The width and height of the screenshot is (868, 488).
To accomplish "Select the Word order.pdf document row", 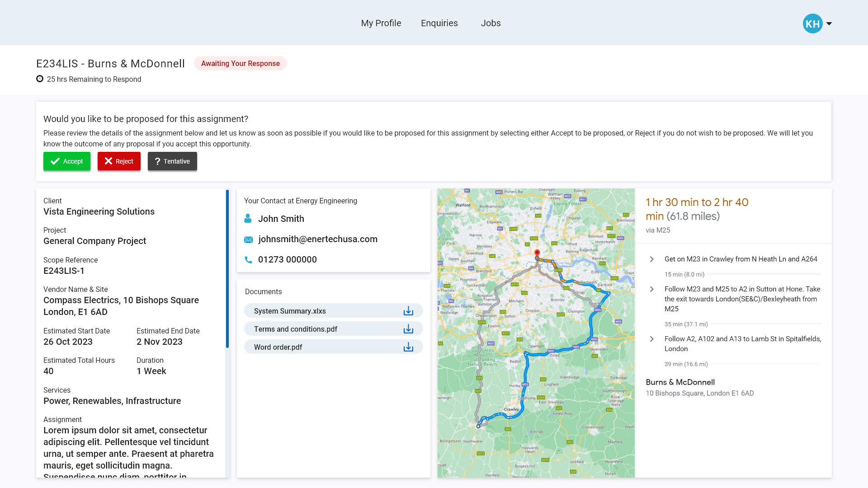I will coord(333,347).
